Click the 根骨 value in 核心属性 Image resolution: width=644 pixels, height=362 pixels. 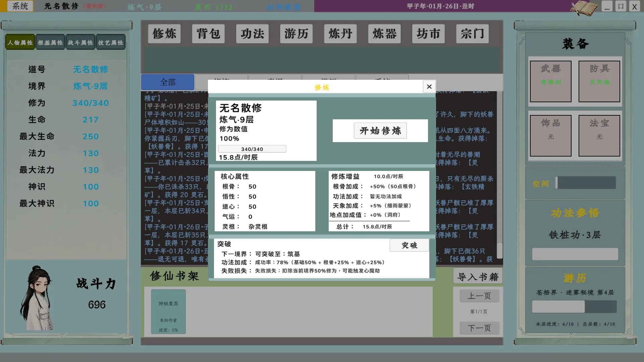pyautogui.click(x=252, y=186)
